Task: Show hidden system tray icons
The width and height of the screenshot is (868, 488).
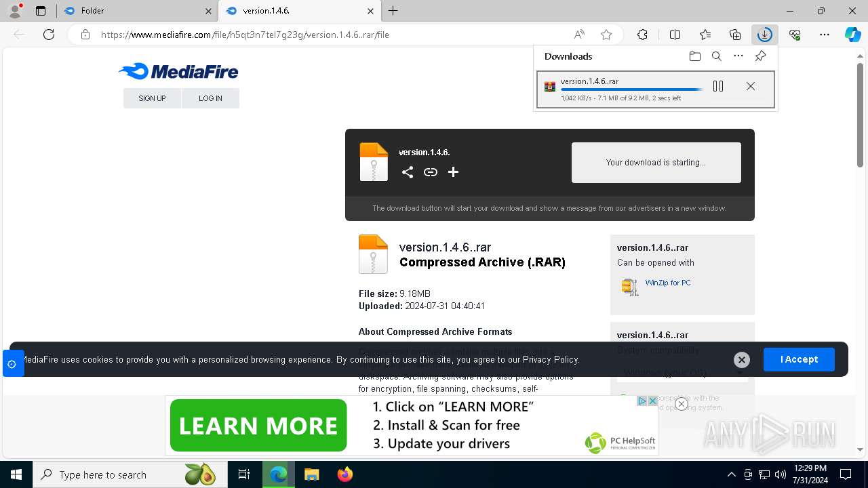Action: pyautogui.click(x=731, y=474)
